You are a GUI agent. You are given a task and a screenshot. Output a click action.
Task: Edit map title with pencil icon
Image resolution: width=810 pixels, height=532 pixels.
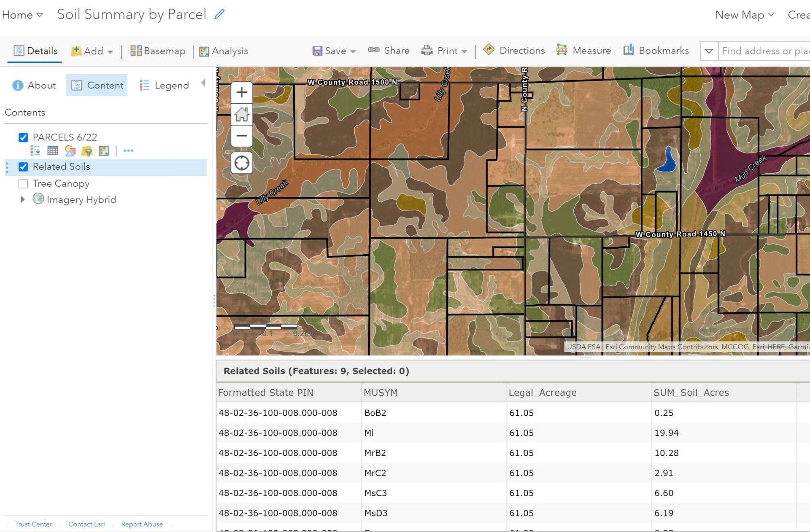219,14
